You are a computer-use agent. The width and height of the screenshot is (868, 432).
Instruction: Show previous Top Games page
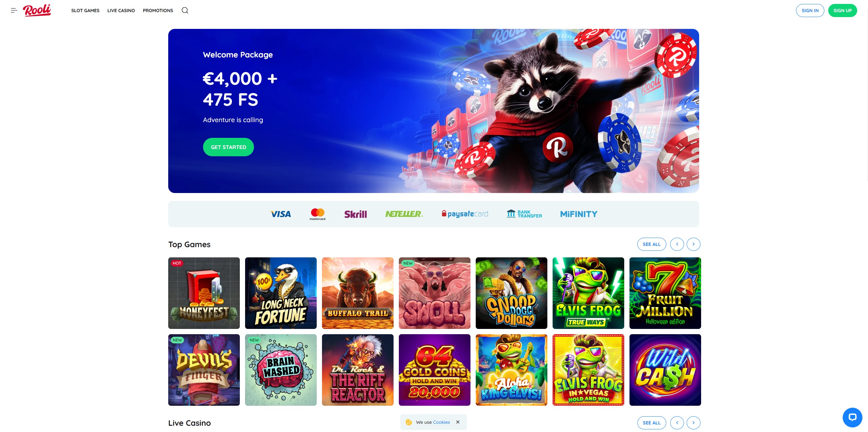pyautogui.click(x=677, y=244)
